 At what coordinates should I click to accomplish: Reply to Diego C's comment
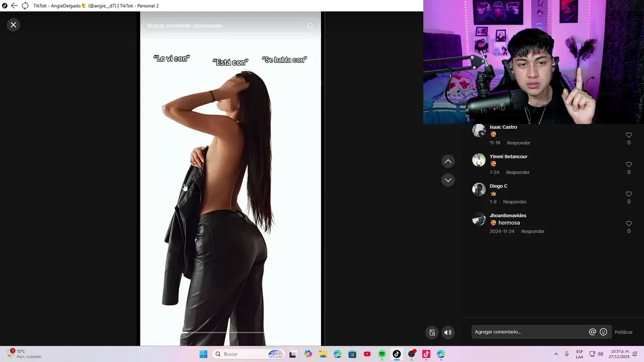(515, 202)
